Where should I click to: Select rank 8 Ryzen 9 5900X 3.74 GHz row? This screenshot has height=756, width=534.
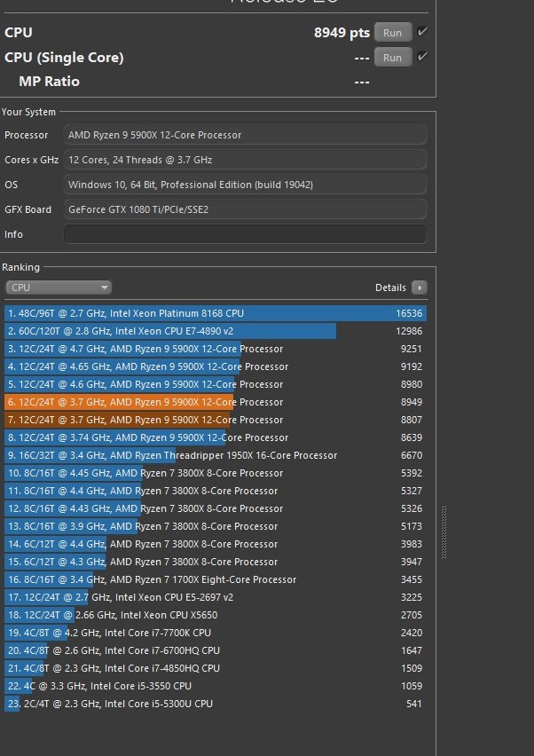(216, 437)
